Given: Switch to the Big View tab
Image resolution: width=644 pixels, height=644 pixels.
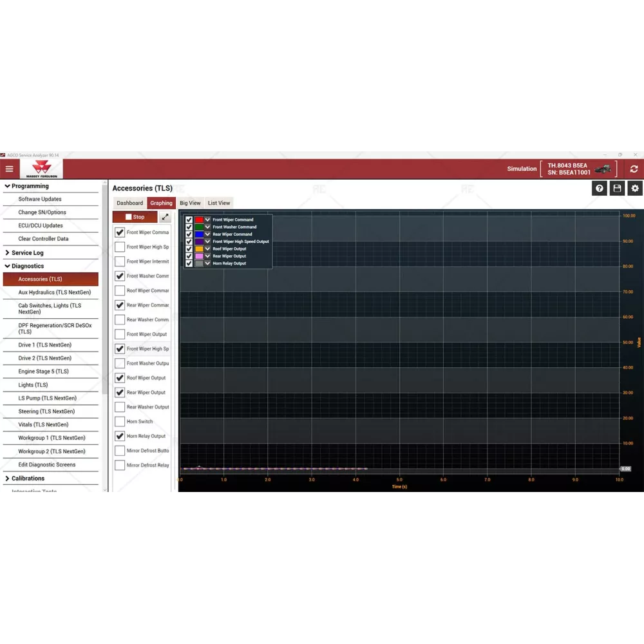Looking at the screenshot, I should coord(190,203).
